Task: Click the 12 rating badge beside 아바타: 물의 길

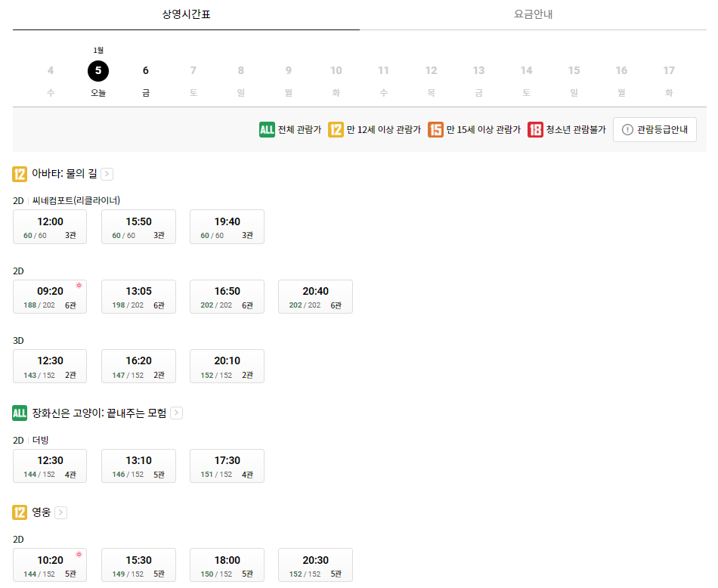Action: pos(17,173)
